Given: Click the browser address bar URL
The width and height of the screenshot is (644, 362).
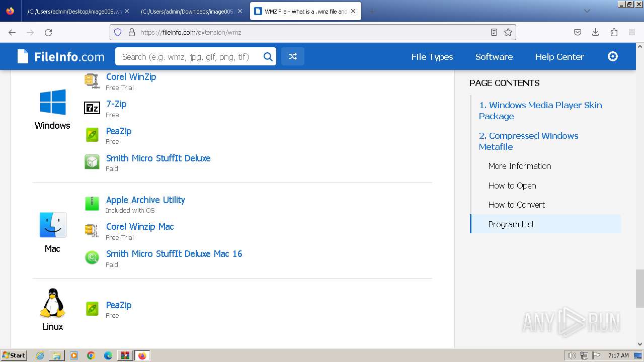Looking at the screenshot, I should click(x=312, y=32).
